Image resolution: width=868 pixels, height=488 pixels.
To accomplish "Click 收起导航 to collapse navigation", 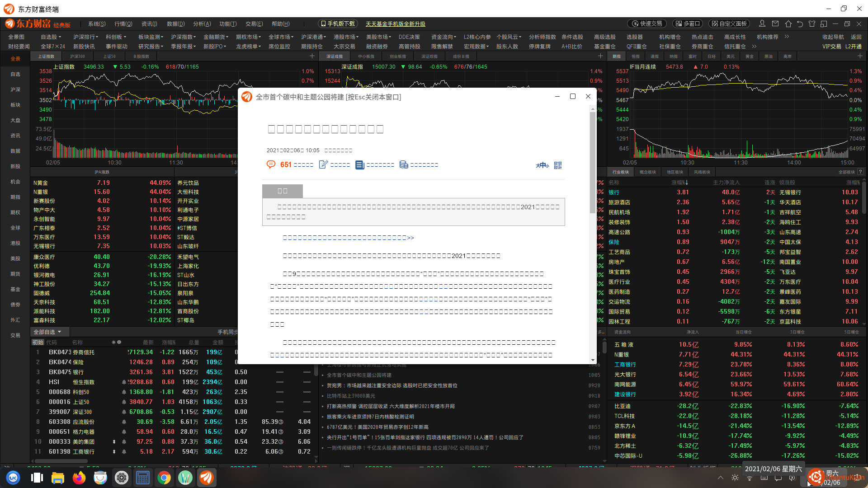I will pos(833,37).
